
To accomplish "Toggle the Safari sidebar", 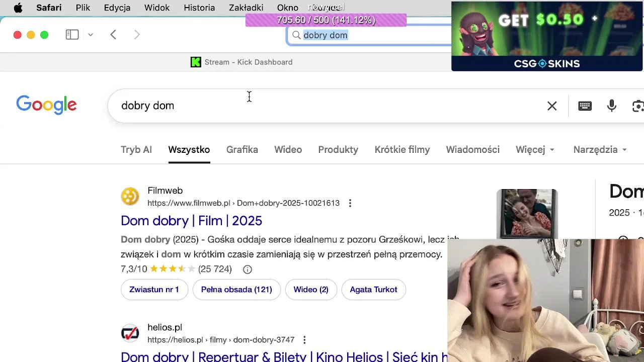I will [72, 35].
